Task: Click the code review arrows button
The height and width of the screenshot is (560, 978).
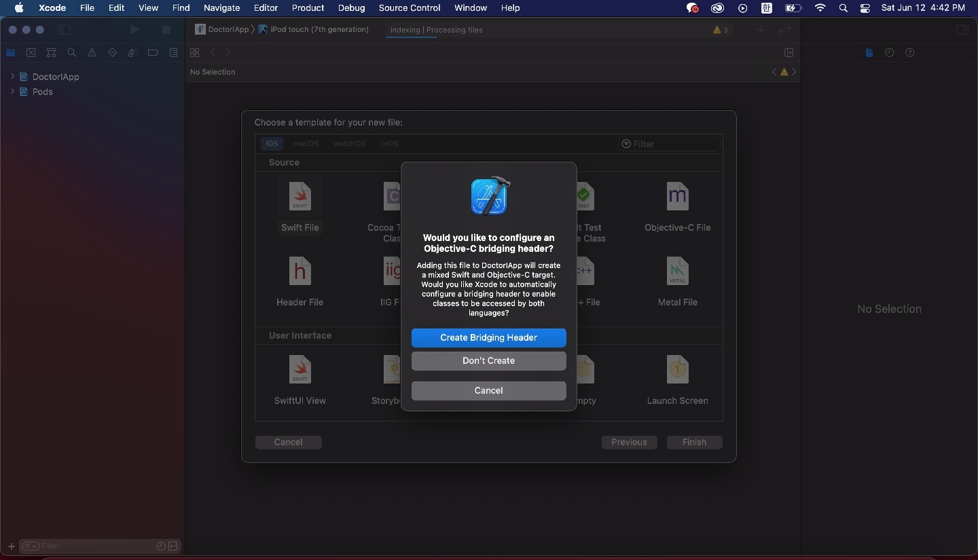Action: pos(785,30)
